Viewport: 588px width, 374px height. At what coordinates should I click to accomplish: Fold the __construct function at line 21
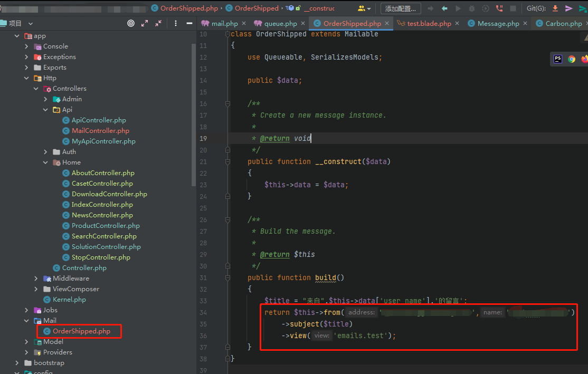click(227, 162)
